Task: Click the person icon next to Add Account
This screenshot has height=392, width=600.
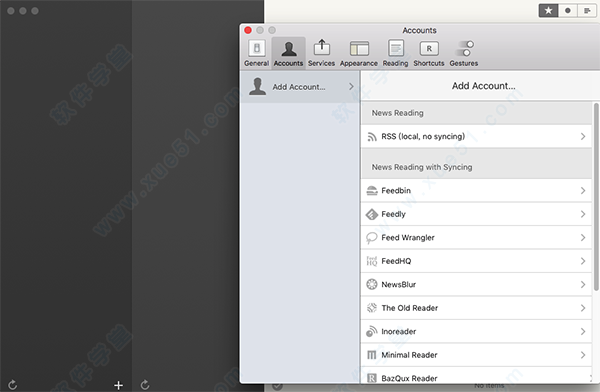Action: (258, 87)
